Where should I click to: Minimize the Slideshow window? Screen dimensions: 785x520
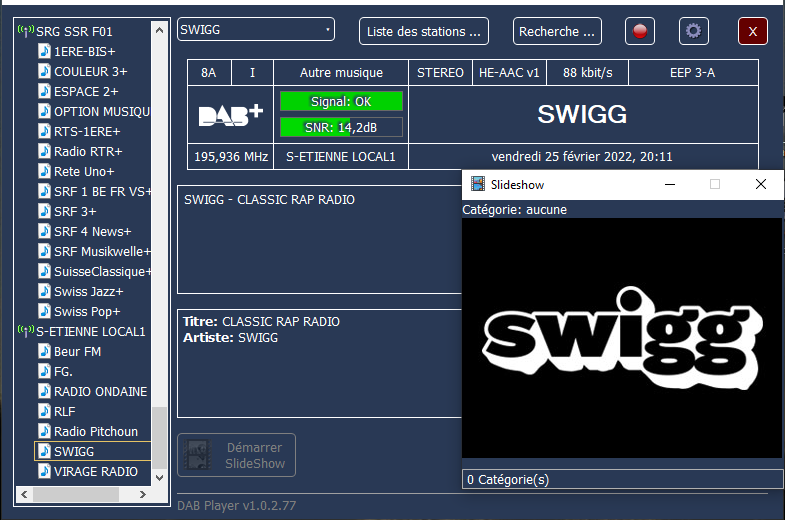670,185
